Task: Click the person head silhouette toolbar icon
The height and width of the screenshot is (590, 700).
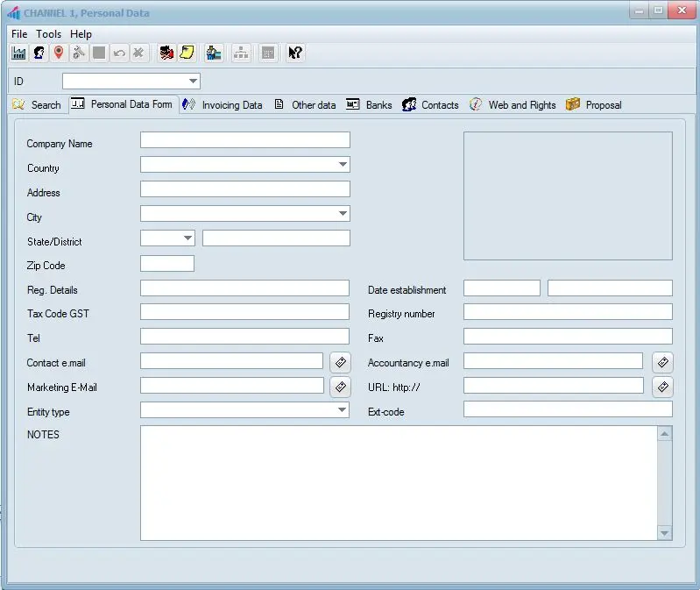Action: [x=39, y=53]
